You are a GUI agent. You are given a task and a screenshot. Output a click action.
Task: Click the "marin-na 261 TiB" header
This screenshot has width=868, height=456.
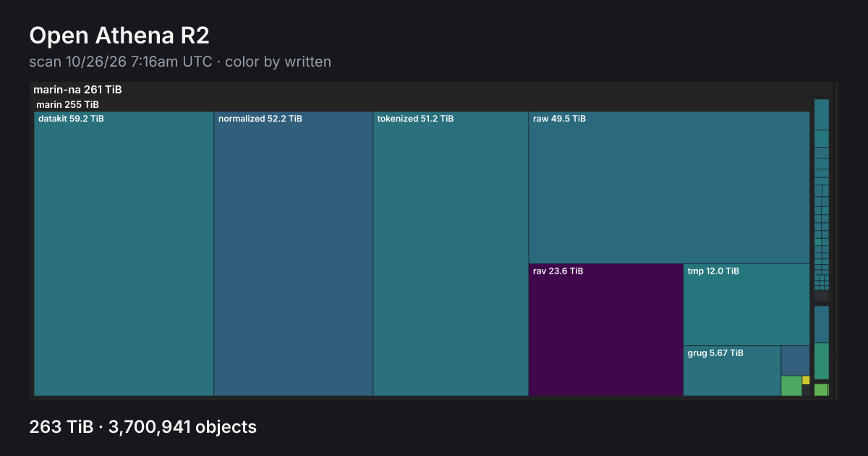click(77, 90)
